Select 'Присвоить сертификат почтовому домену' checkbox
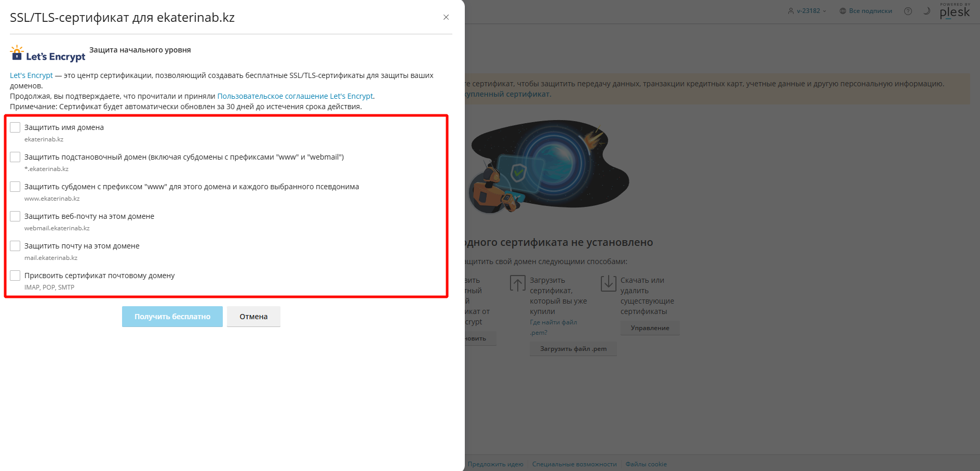Screen dimensions: 980x471 (x=15, y=276)
